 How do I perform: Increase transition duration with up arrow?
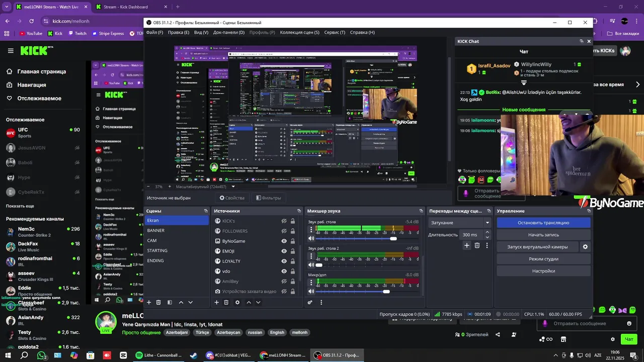pos(487,232)
